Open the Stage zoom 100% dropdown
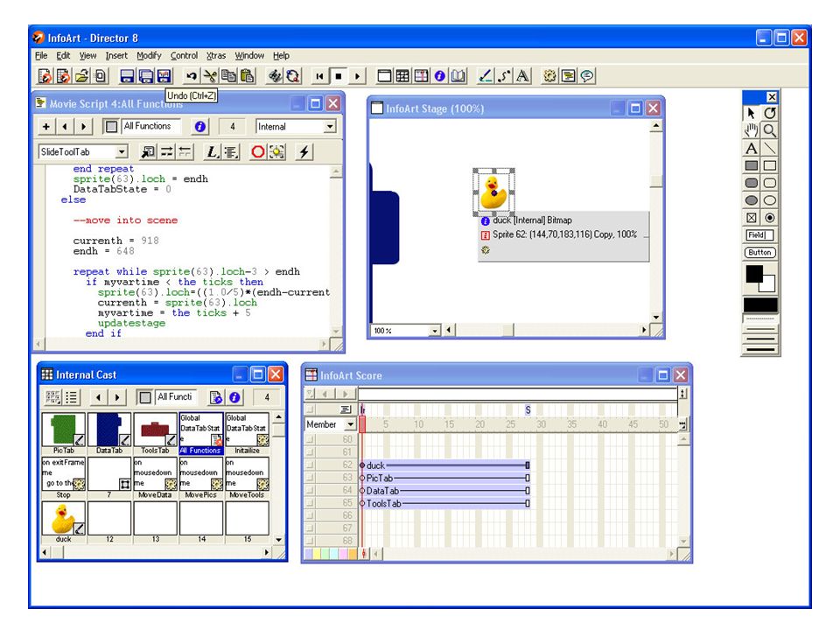This screenshot has height=630, width=840. [x=435, y=331]
